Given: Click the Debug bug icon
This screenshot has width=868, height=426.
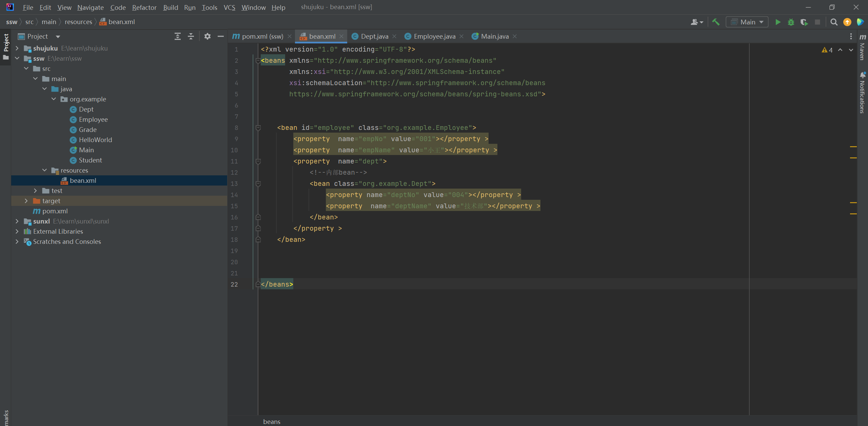Looking at the screenshot, I should point(791,22).
